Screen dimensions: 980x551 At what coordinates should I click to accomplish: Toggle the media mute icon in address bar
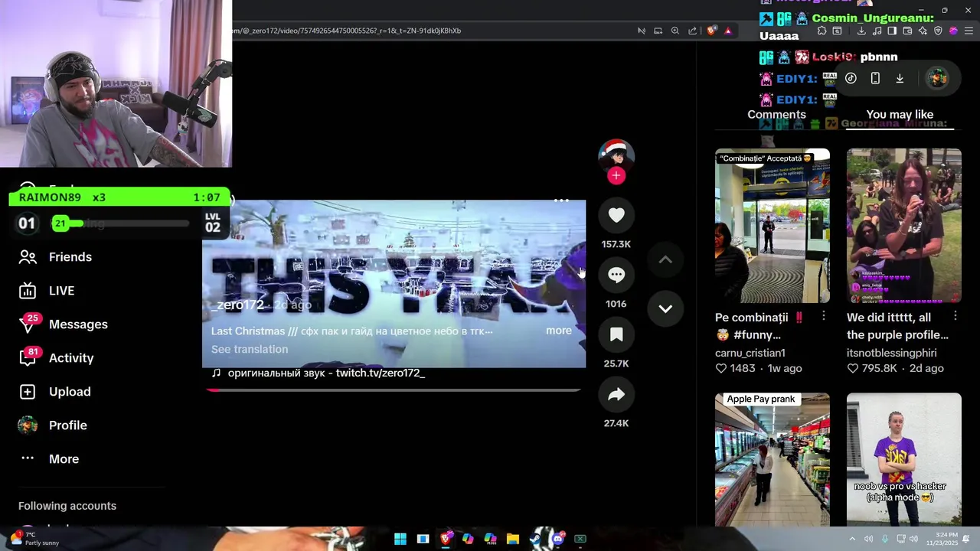point(641,31)
